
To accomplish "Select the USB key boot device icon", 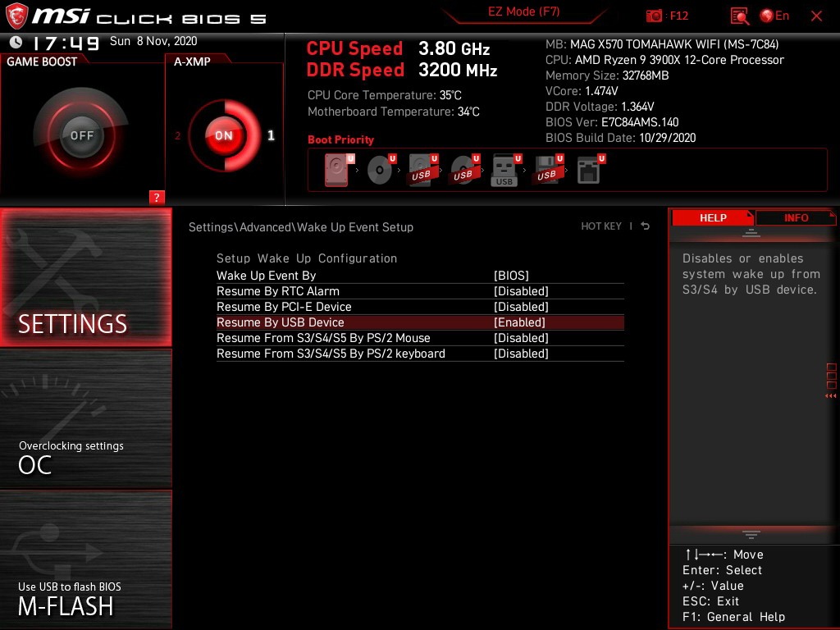I will pyautogui.click(x=505, y=170).
